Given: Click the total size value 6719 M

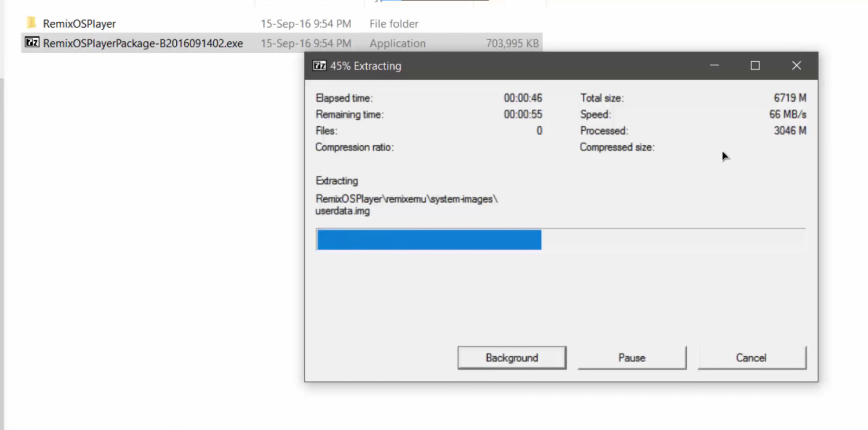Looking at the screenshot, I should [790, 98].
